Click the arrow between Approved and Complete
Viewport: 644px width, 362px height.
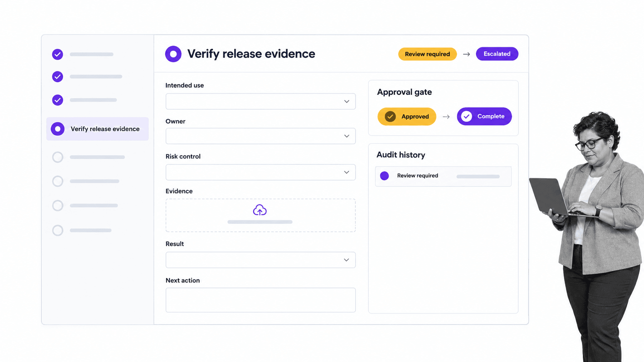pyautogui.click(x=446, y=117)
